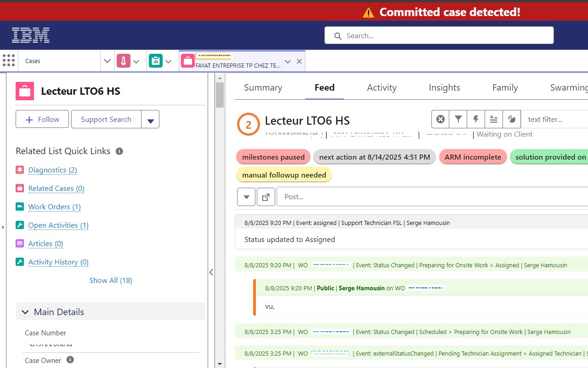The image size is (588, 368).
Task: Focus the global Search field
Action: point(439,35)
